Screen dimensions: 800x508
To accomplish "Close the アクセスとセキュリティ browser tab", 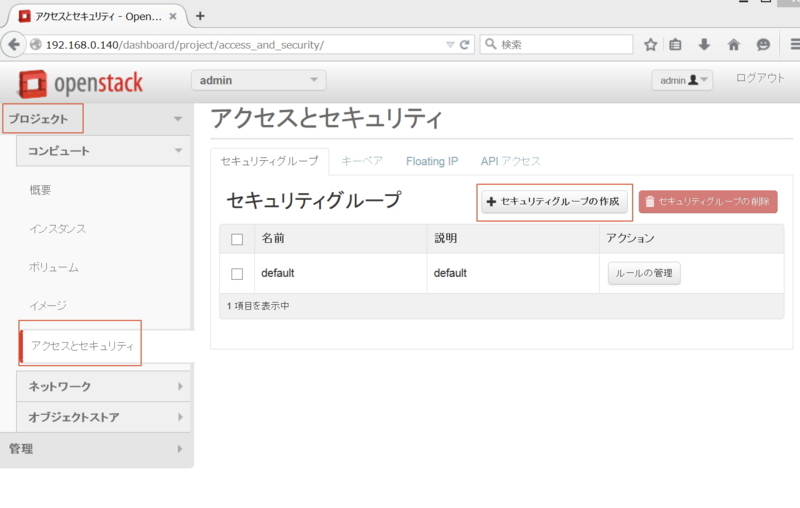I will [x=173, y=16].
